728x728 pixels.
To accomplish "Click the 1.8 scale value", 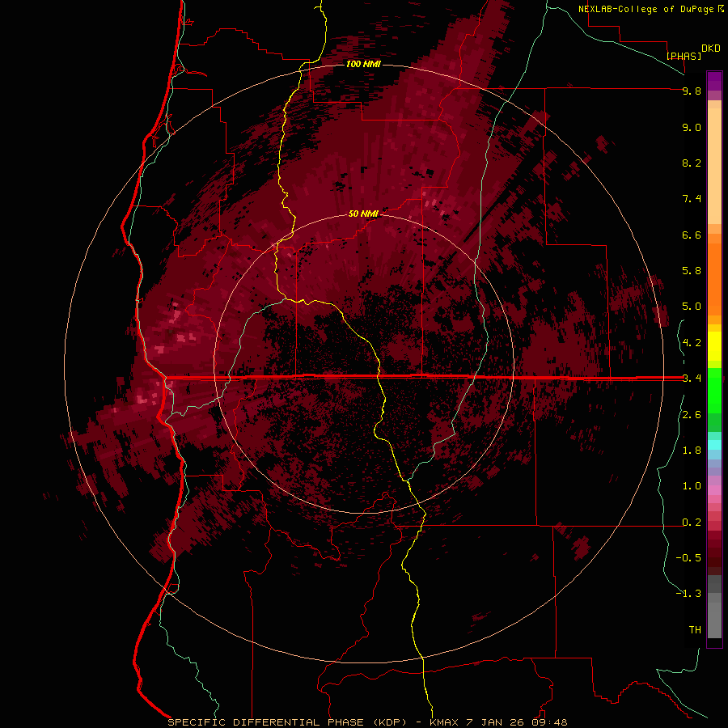I will (x=692, y=451).
